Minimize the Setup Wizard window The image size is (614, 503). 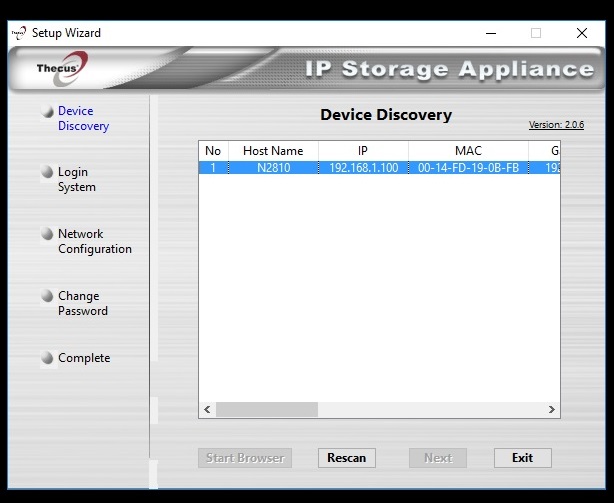(489, 32)
